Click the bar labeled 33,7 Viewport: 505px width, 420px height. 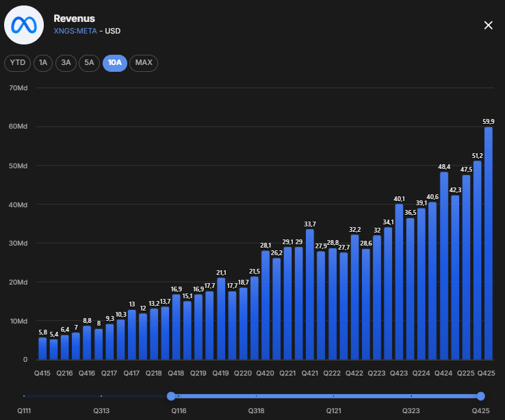tap(310, 294)
